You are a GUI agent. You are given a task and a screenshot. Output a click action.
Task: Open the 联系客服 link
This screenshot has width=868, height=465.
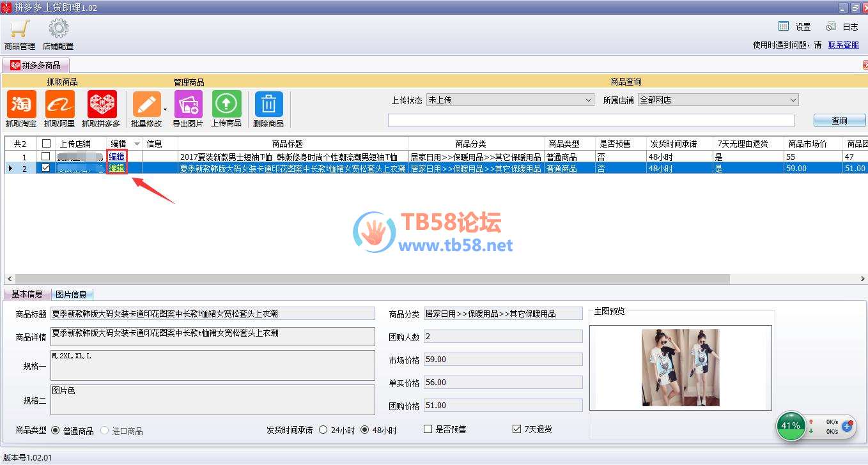tap(844, 45)
